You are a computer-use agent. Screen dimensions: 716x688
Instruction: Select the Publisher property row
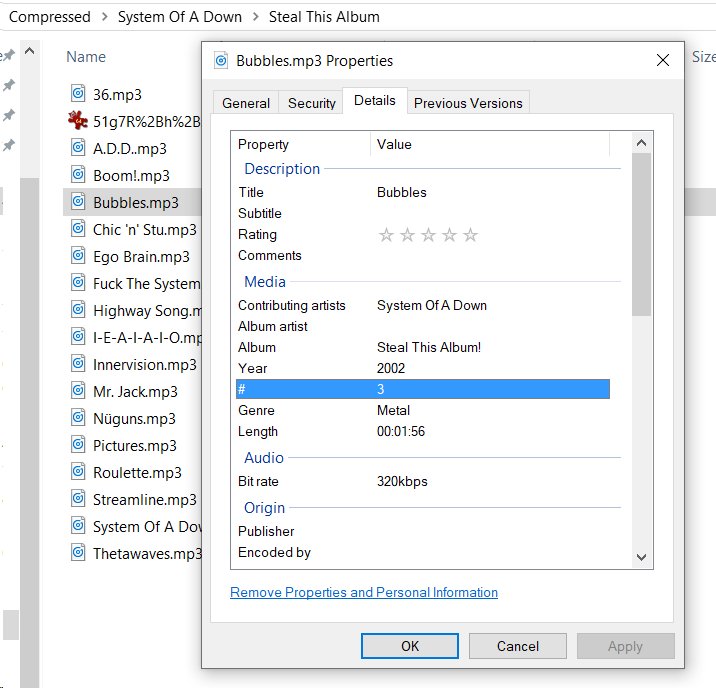pos(423,531)
